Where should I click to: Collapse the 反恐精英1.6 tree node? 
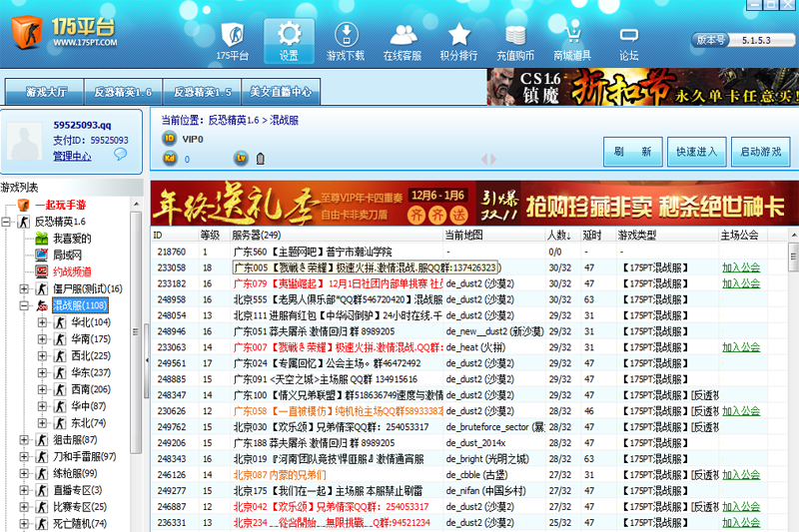click(6, 222)
